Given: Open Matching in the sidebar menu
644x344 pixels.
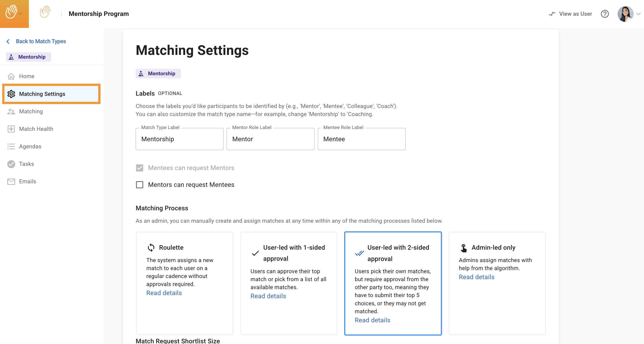Looking at the screenshot, I should point(31,111).
